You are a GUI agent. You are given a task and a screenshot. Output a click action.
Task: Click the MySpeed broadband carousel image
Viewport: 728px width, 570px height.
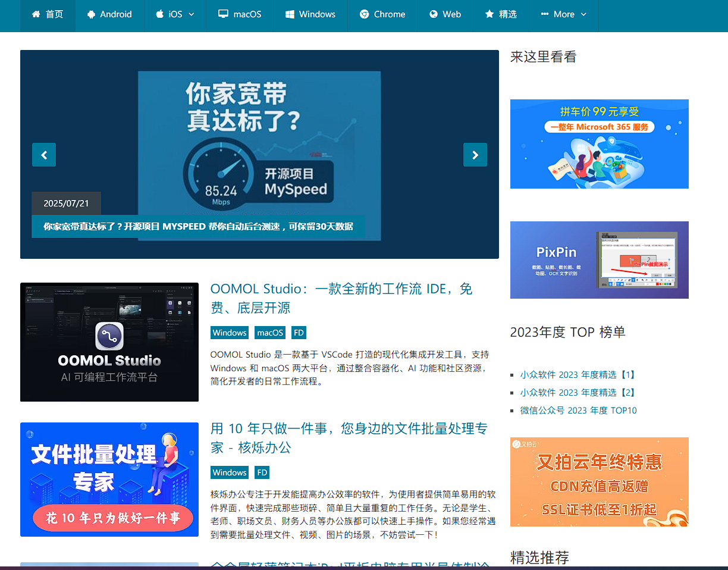click(x=259, y=154)
